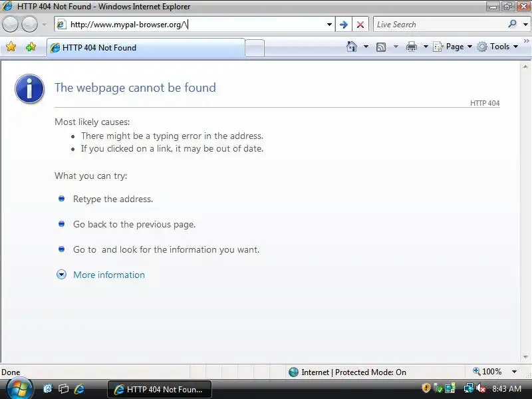The image size is (532, 399).
Task: Click the Forward navigation button
Action: click(29, 25)
